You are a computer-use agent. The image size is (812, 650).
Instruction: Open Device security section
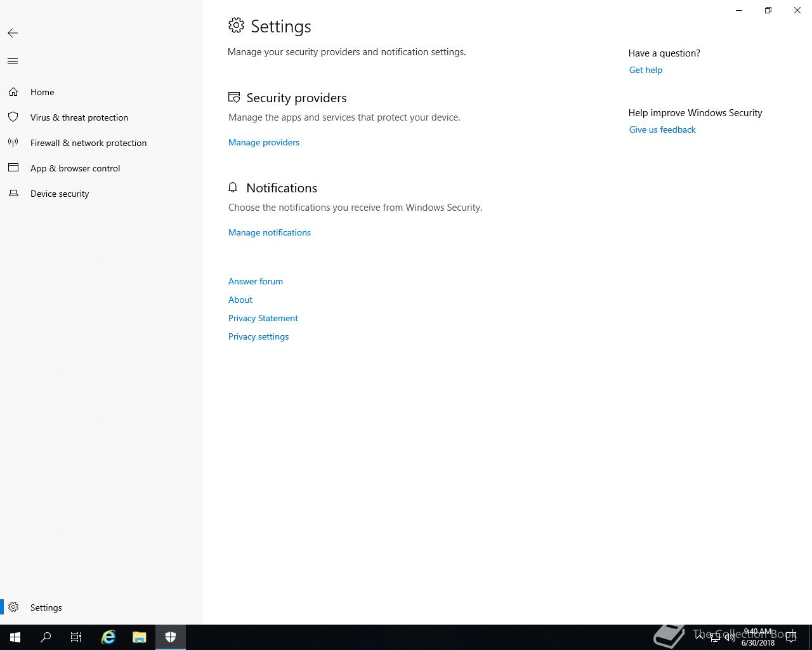[101, 194]
